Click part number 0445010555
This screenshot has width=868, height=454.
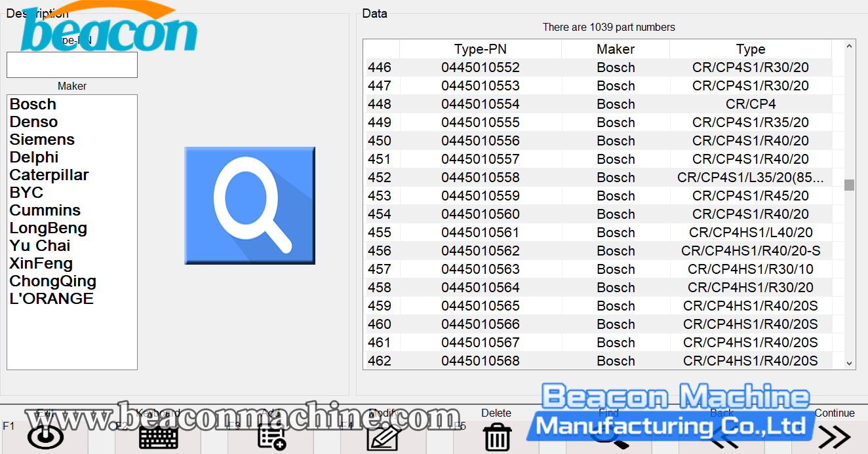tap(481, 123)
